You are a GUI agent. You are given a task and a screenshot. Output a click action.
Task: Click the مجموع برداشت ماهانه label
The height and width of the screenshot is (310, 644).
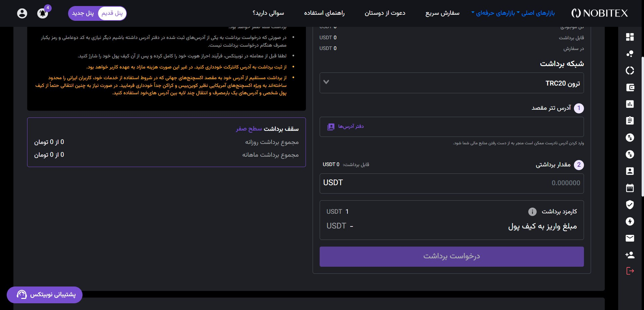coord(270,155)
